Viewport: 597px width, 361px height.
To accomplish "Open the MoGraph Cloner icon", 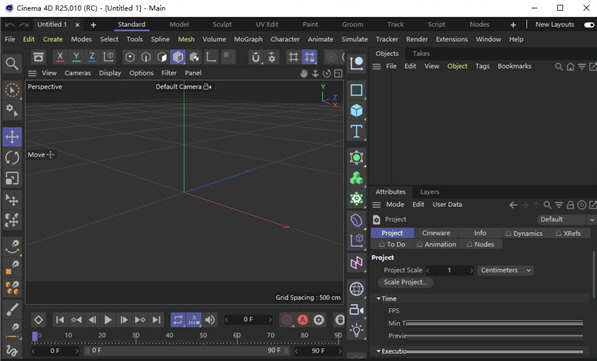I will [356, 178].
